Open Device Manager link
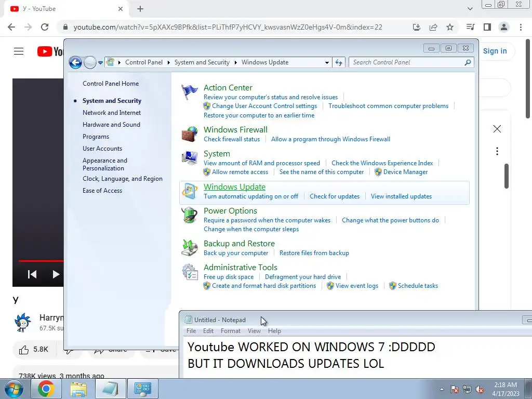 [405, 172]
